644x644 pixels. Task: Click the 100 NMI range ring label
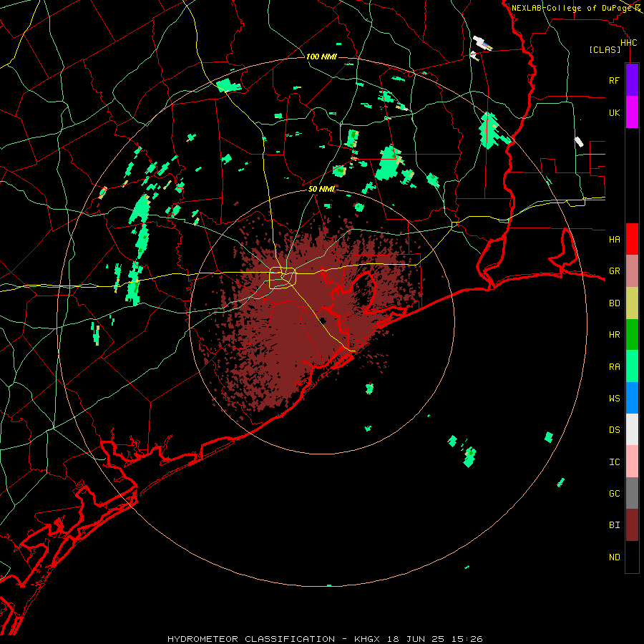[321, 57]
